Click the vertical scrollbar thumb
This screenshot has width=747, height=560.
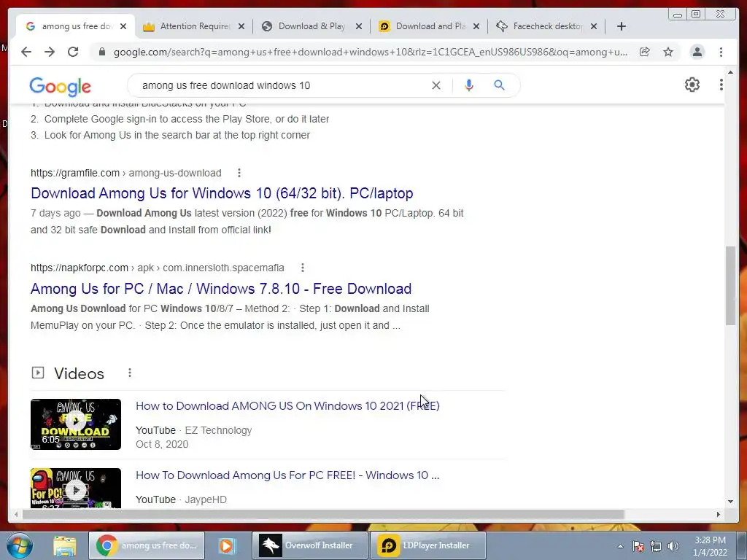[x=730, y=286]
